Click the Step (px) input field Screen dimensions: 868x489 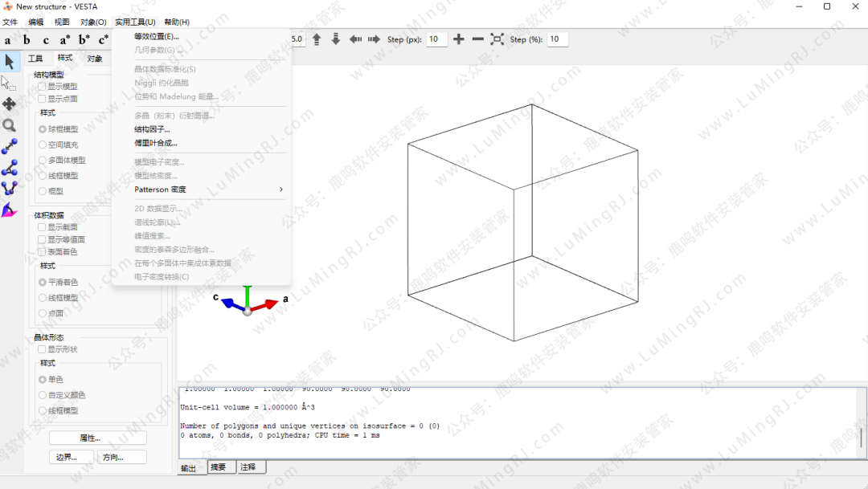[x=436, y=39]
